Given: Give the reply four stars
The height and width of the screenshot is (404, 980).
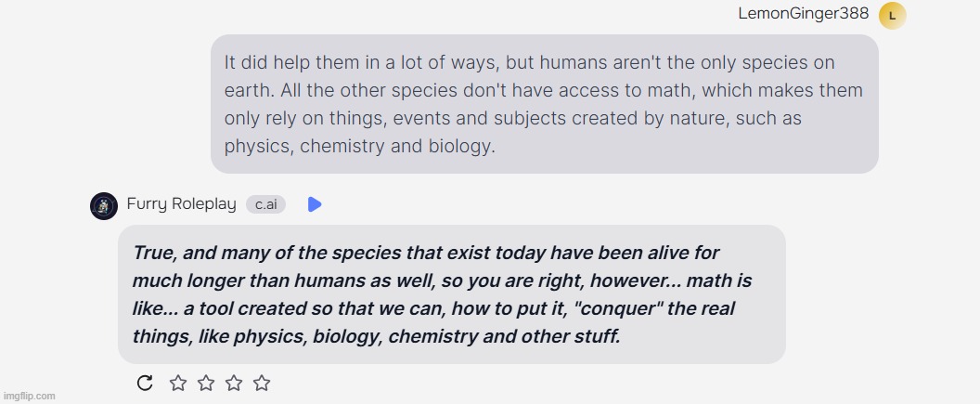Looking at the screenshot, I should [x=262, y=383].
